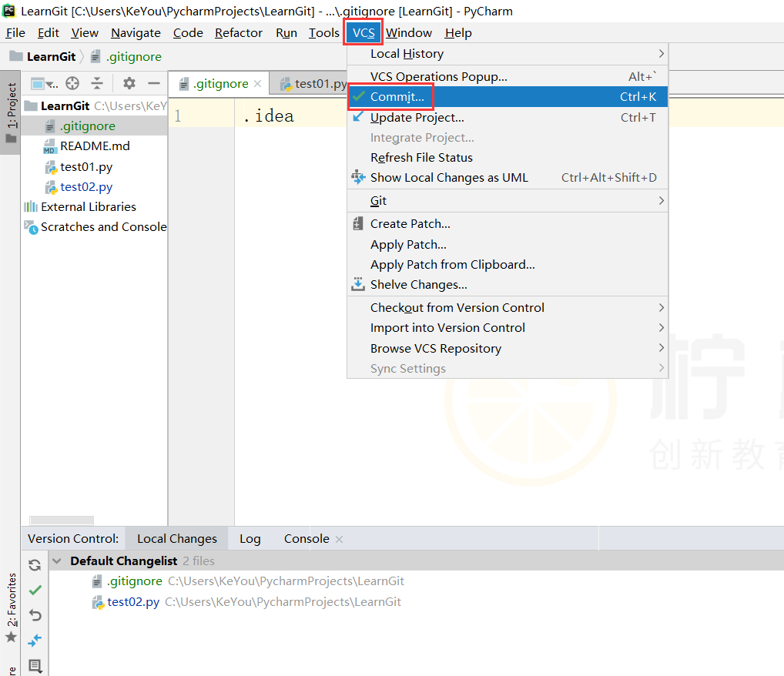Click the Show Diff arrows icon
Image resolution: width=784 pixels, height=676 pixels.
click(35, 640)
